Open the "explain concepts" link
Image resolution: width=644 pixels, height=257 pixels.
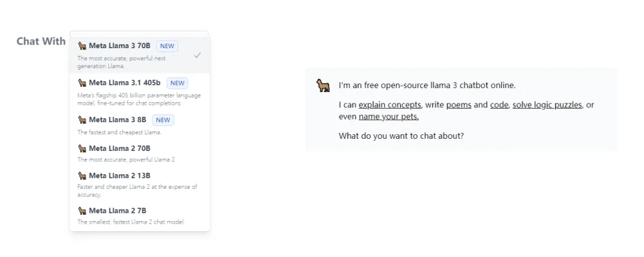pos(390,105)
